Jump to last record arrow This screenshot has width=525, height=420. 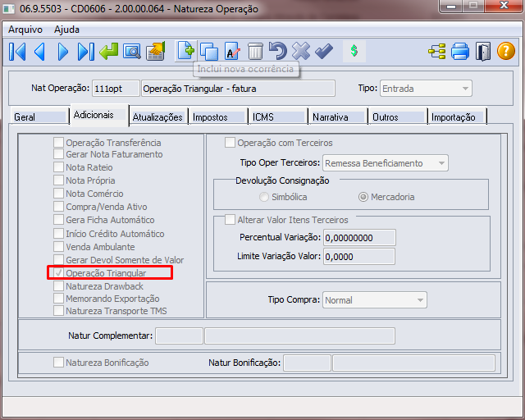[x=85, y=52]
